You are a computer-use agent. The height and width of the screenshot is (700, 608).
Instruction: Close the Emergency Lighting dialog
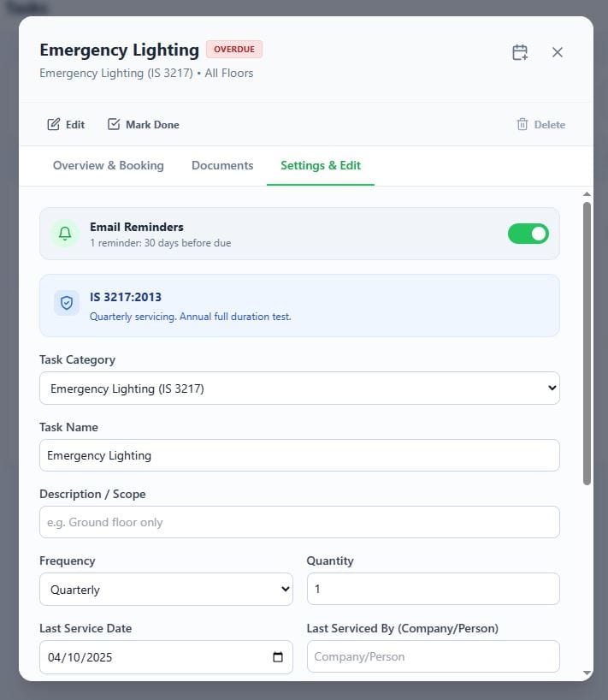coord(558,52)
